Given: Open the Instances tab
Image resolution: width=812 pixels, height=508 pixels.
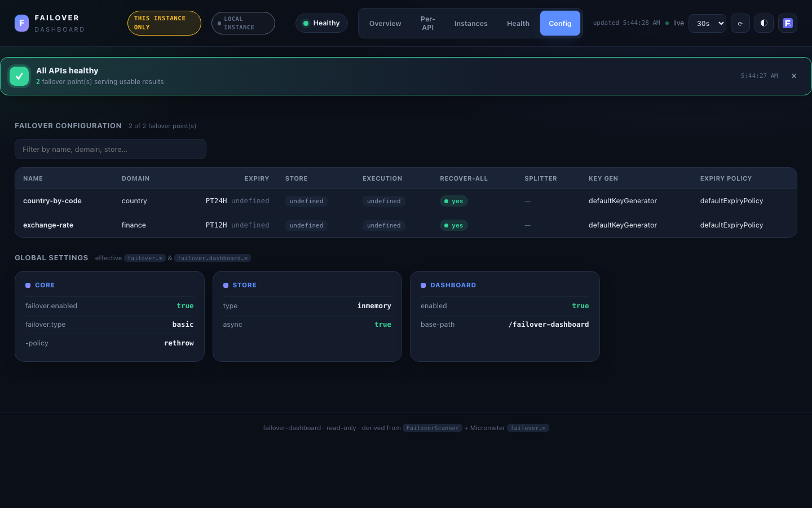Looking at the screenshot, I should coord(471,23).
